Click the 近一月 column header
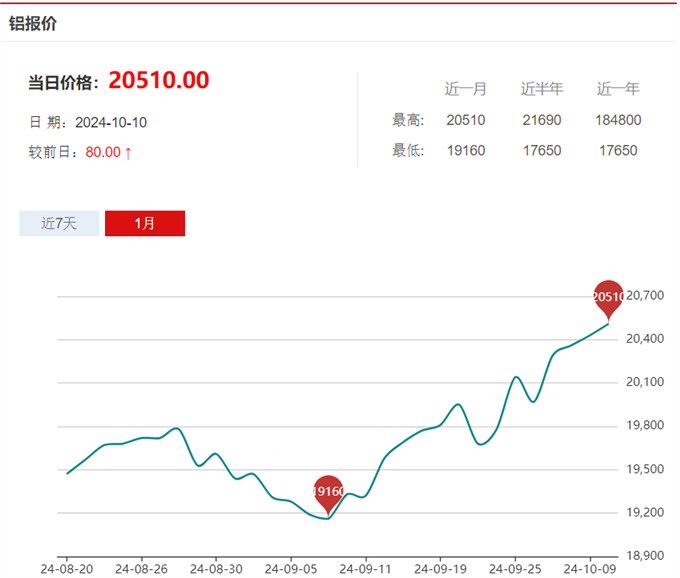The image size is (680, 578). (x=466, y=89)
